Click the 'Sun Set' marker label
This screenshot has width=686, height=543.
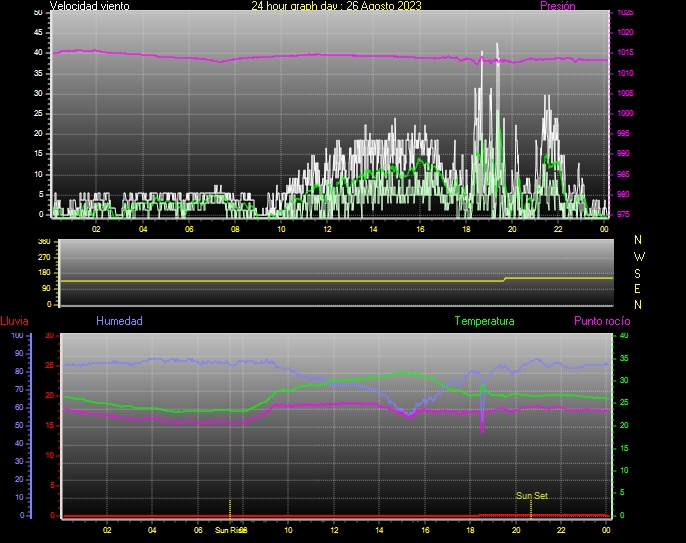(x=532, y=496)
